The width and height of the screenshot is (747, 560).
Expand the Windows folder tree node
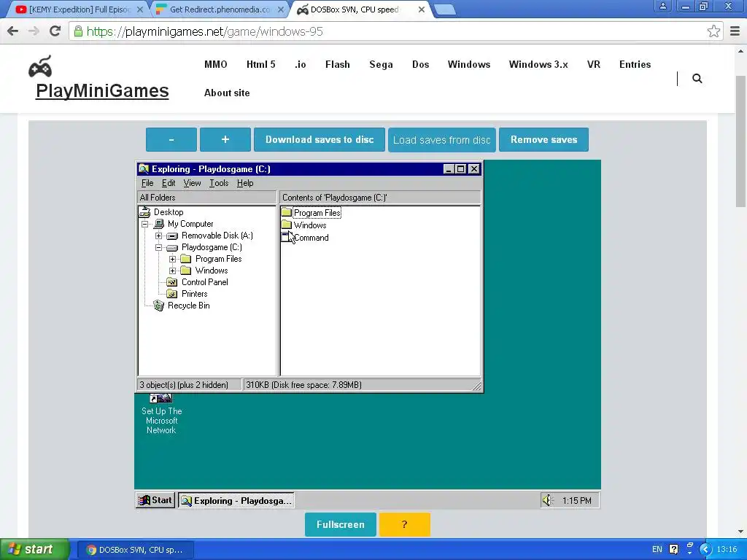[172, 271]
